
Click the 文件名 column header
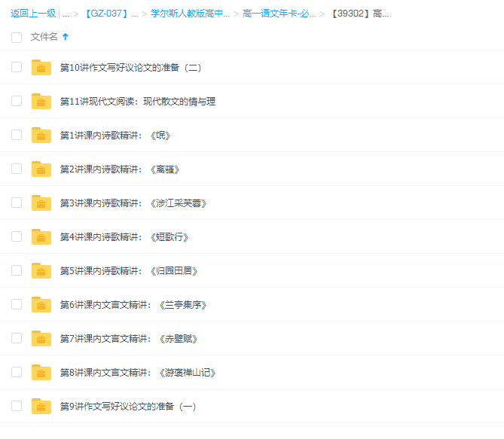[44, 37]
